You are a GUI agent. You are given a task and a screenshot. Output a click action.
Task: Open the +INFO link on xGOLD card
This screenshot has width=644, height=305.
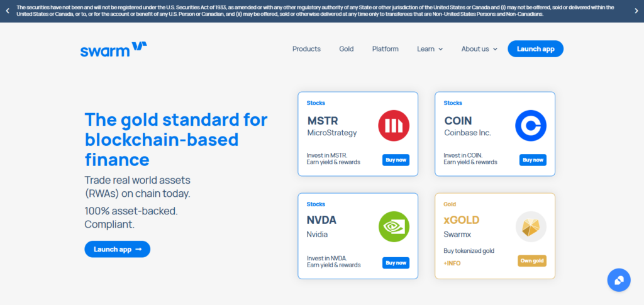tap(452, 263)
